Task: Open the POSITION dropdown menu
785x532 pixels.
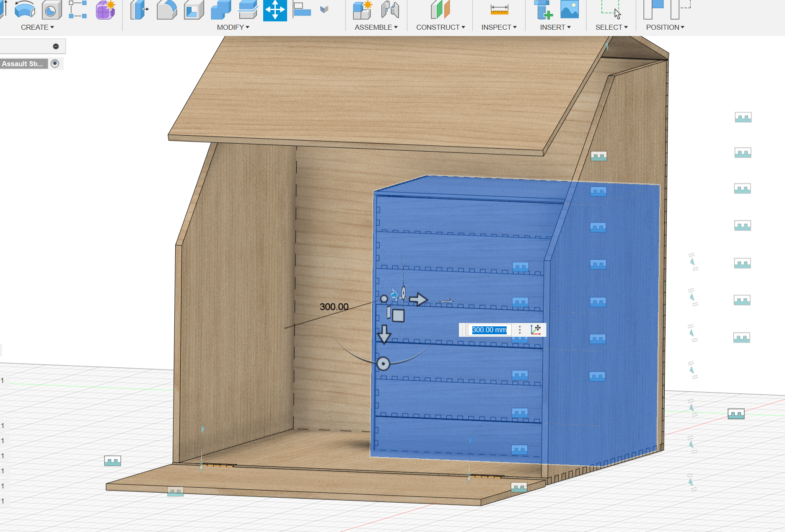Action: 665,27
